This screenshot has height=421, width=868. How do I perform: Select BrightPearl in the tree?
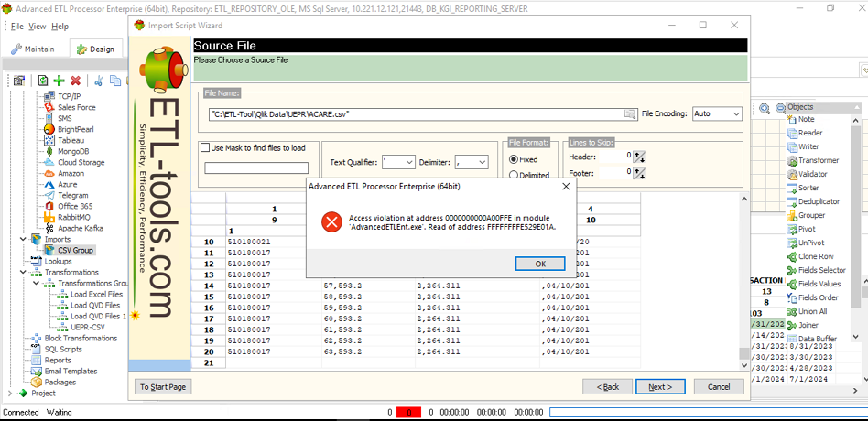pos(76,129)
